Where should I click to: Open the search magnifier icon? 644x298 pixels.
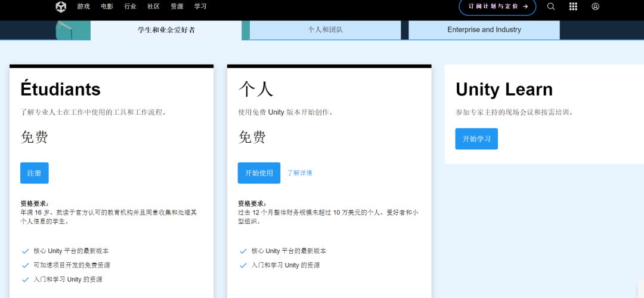tap(550, 7)
